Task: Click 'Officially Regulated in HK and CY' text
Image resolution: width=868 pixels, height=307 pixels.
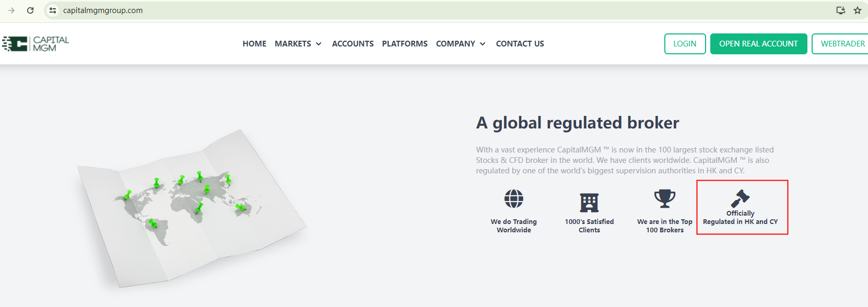Action: 741,218
